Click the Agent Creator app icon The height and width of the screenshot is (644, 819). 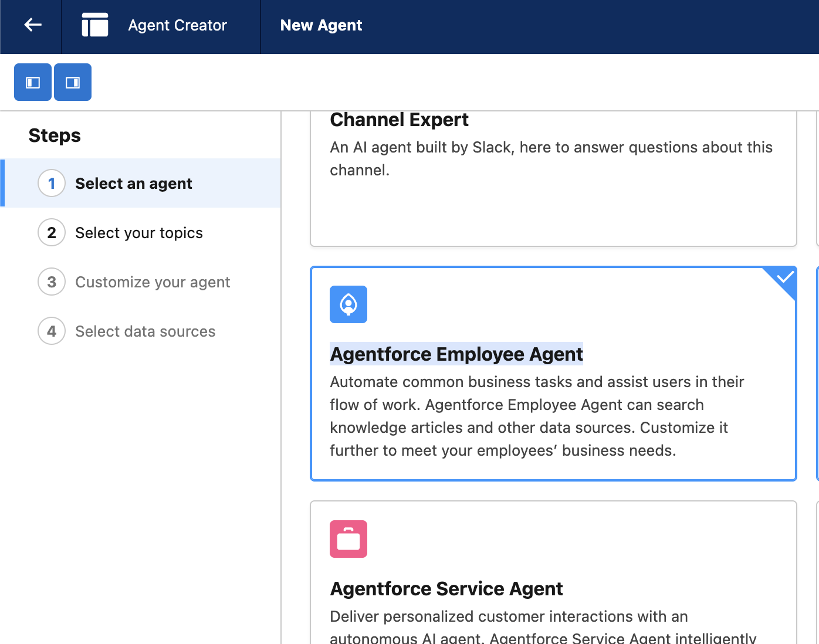click(94, 25)
